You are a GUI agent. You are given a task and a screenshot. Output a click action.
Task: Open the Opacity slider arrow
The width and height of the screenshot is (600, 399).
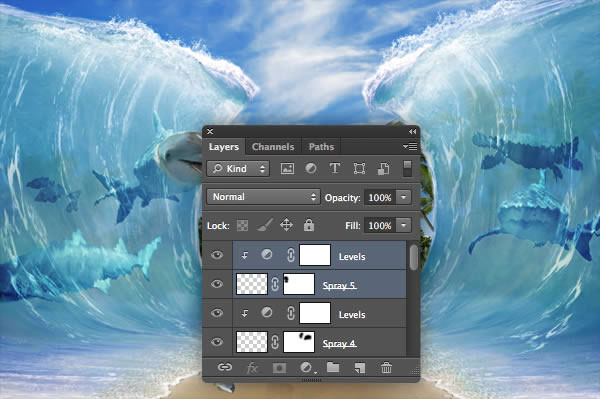[x=404, y=197]
